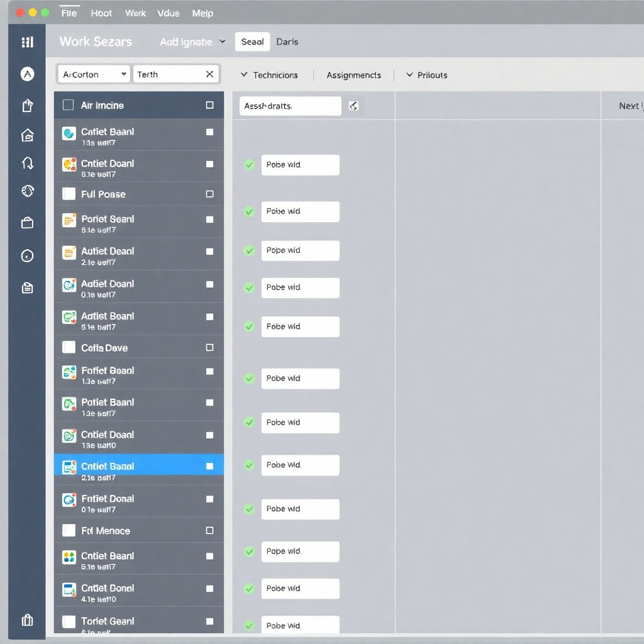Open the Aod Ignate dropdown

click(192, 42)
